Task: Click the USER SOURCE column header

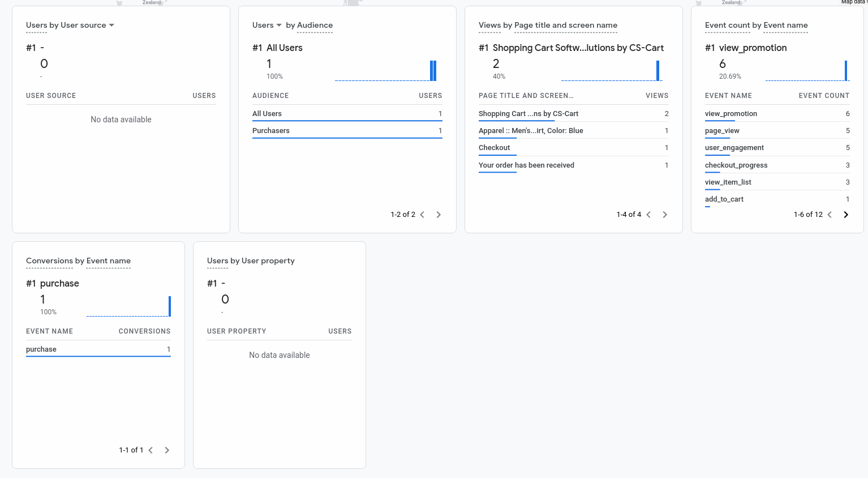Action: click(x=51, y=96)
